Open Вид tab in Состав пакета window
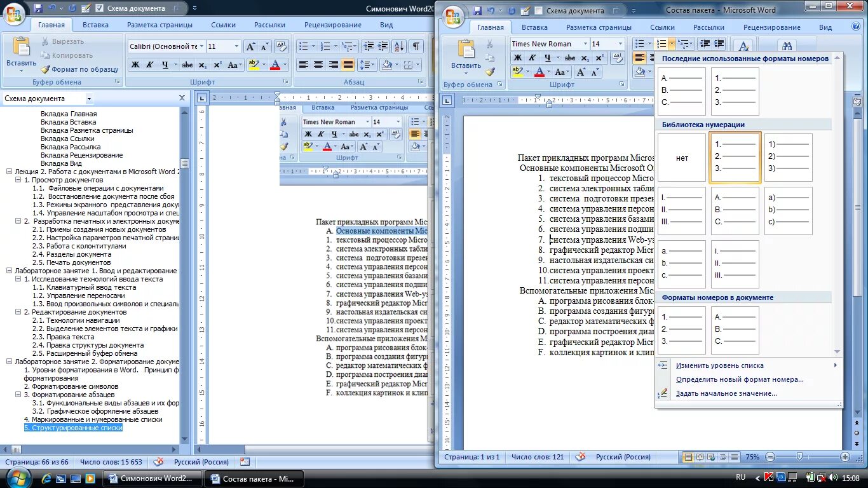Image resolution: width=868 pixels, height=488 pixels. (x=825, y=27)
